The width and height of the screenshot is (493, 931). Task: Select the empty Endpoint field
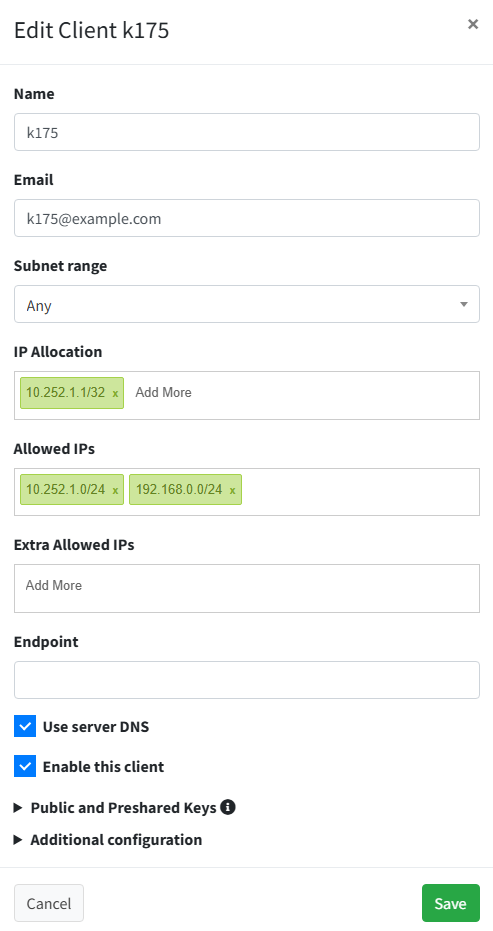point(246,680)
